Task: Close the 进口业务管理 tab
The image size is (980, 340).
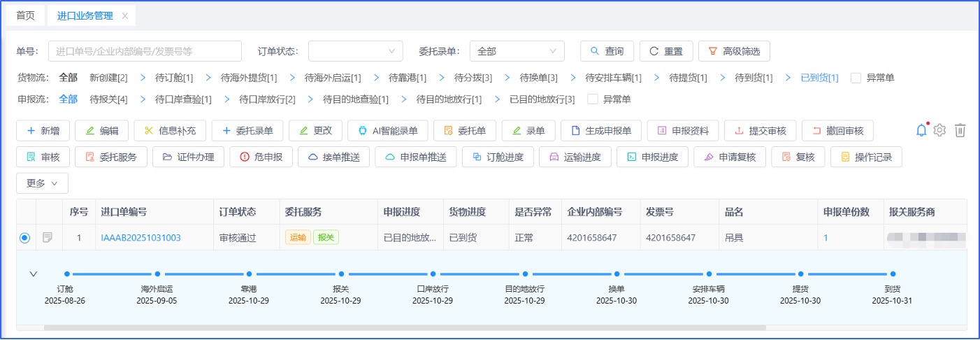Action: pyautogui.click(x=124, y=15)
